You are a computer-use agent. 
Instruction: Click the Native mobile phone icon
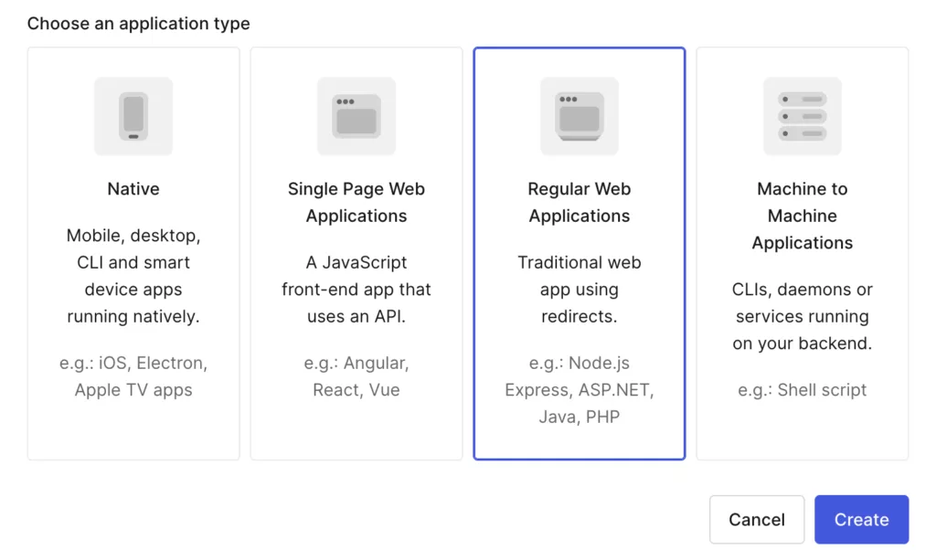(x=133, y=116)
